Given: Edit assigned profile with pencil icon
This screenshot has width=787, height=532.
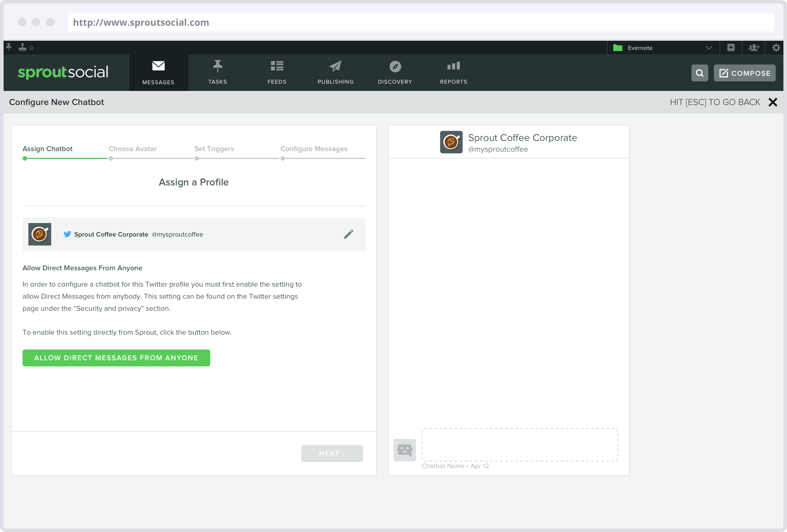Looking at the screenshot, I should pos(348,234).
